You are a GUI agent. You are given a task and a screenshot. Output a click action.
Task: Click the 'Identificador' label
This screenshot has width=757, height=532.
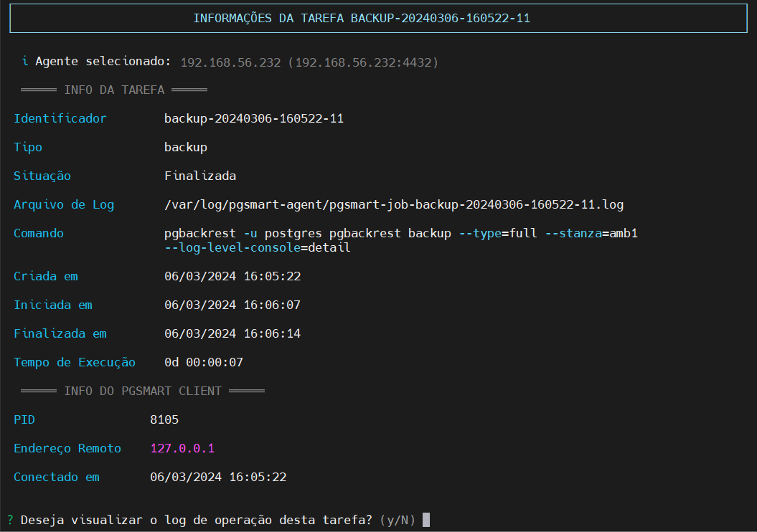coord(60,118)
